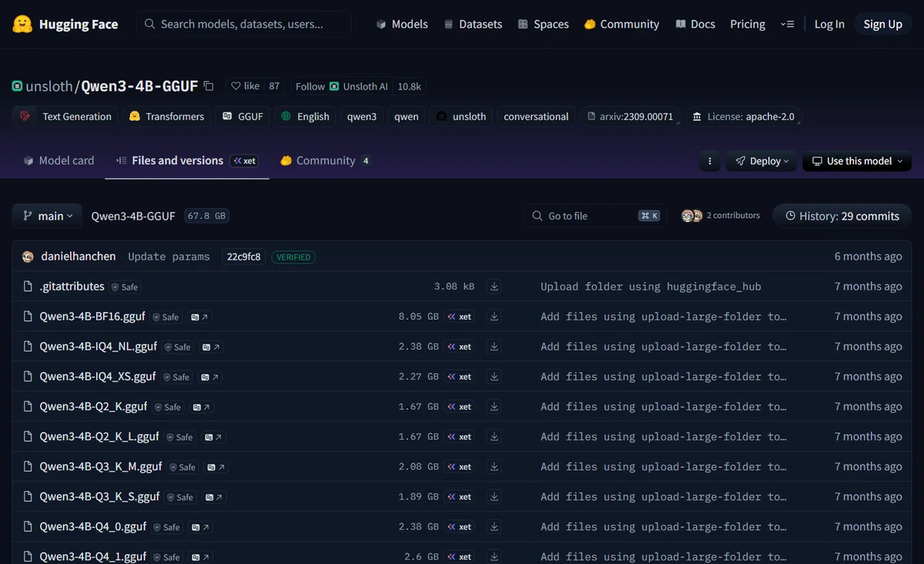
Task: Click License: apache-2.0 tag
Action: (x=743, y=116)
